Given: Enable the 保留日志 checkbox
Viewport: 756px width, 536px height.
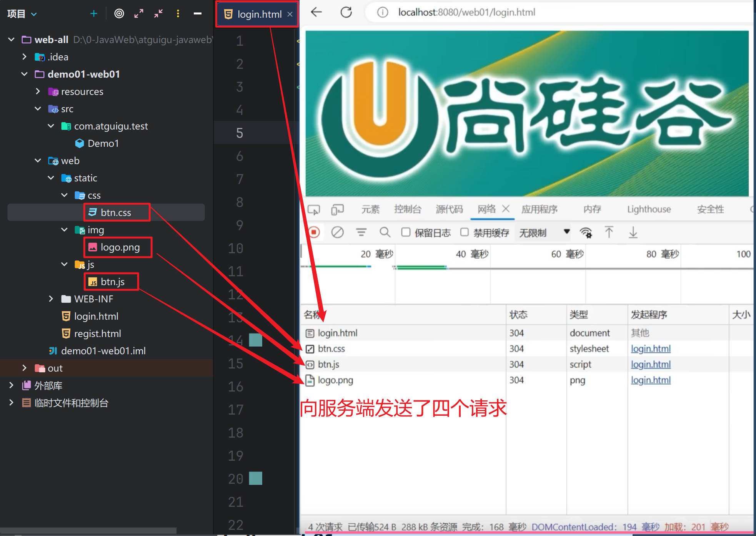Looking at the screenshot, I should tap(406, 232).
